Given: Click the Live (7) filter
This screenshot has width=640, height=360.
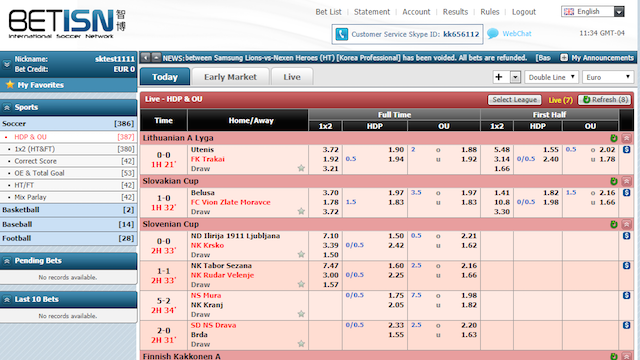Looking at the screenshot, I should (560, 100).
